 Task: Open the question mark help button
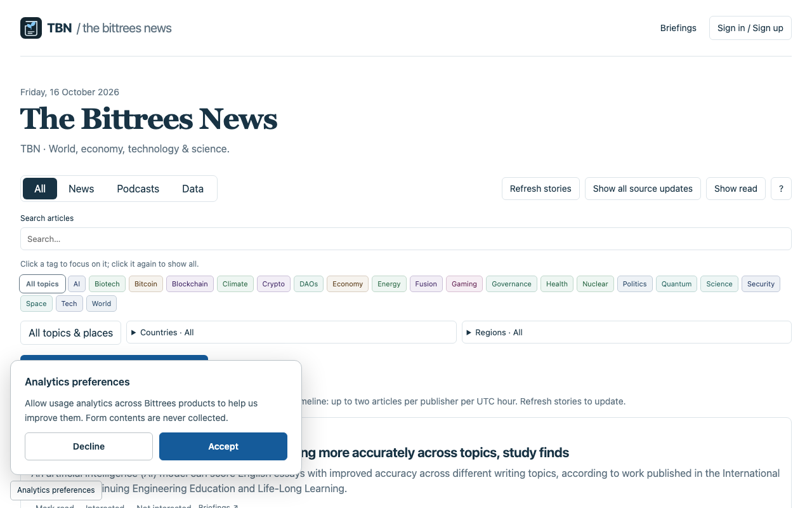point(781,189)
